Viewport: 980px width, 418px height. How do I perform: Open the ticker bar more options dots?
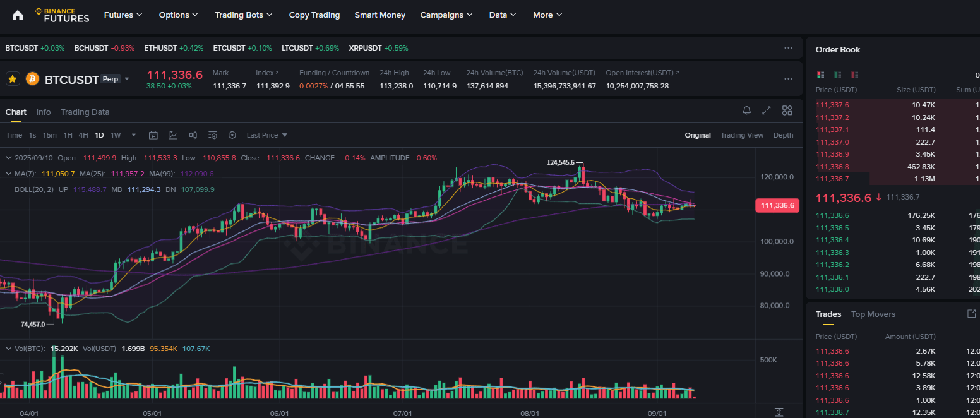(789, 48)
